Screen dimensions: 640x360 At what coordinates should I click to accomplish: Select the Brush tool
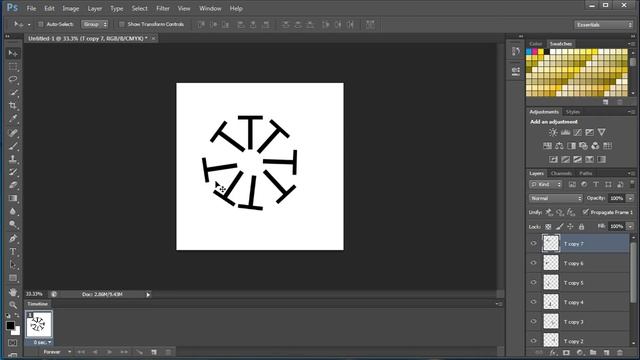[13, 146]
